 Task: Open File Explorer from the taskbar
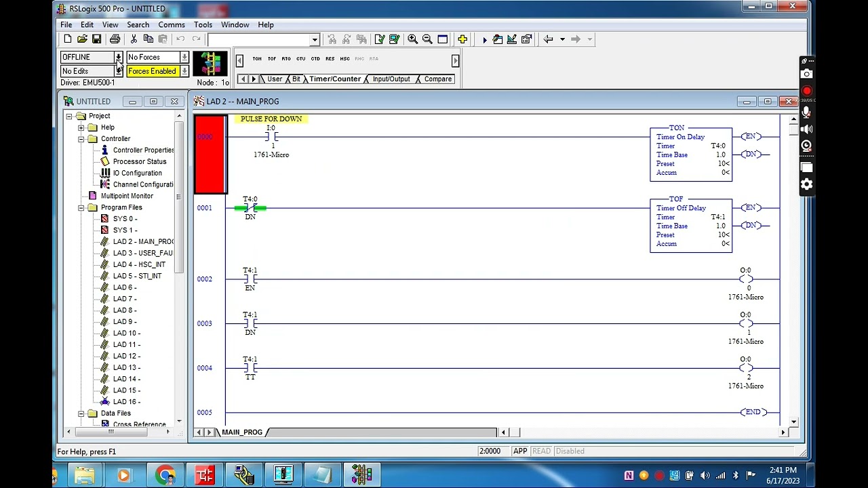85,475
